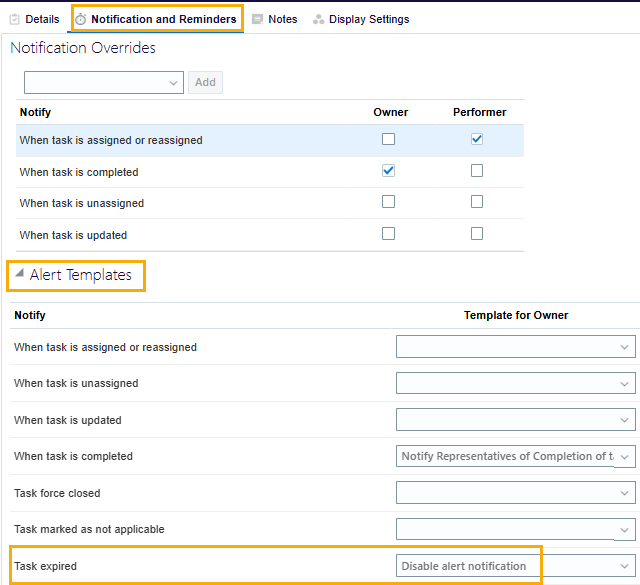Open owner template dropdown for task updated

point(516,420)
